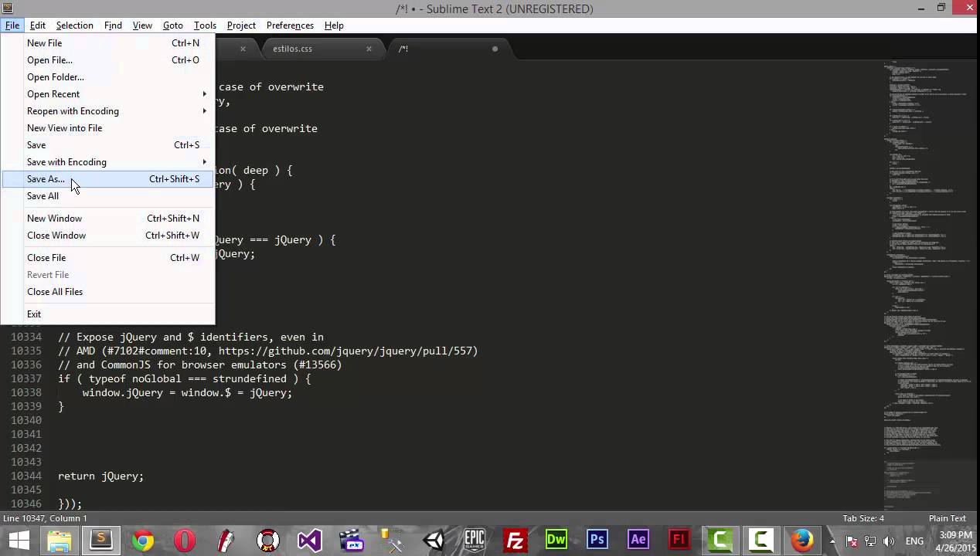
Task: Open the volume speaker tray icon
Action: click(889, 541)
